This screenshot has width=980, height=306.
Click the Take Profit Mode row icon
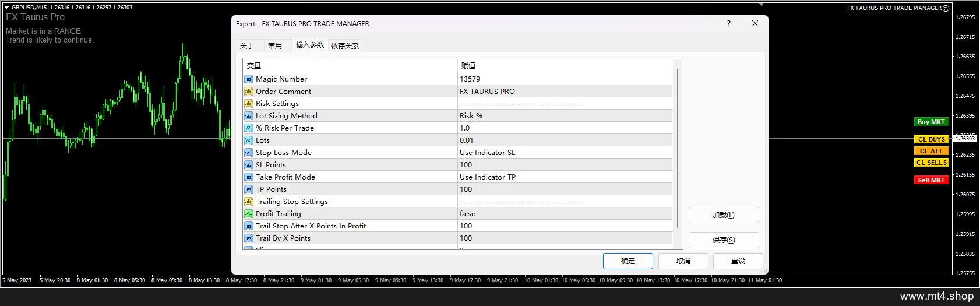pos(248,177)
